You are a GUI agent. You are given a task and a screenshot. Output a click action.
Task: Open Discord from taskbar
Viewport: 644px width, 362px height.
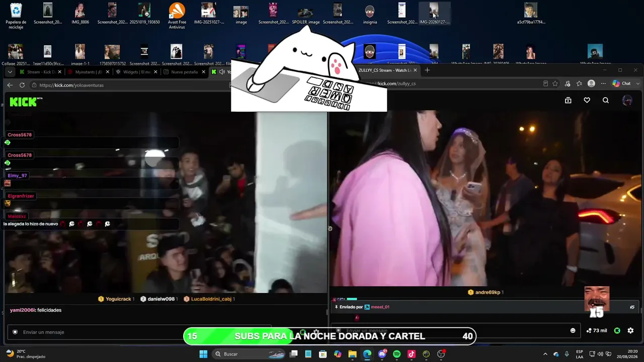382,354
